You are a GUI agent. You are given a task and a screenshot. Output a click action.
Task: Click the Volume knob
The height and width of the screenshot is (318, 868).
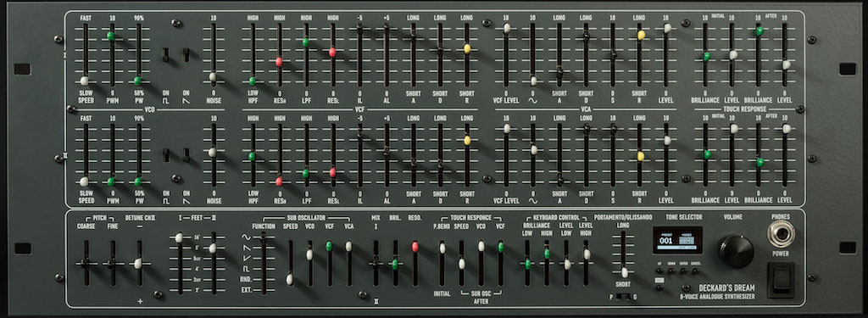[737, 251]
